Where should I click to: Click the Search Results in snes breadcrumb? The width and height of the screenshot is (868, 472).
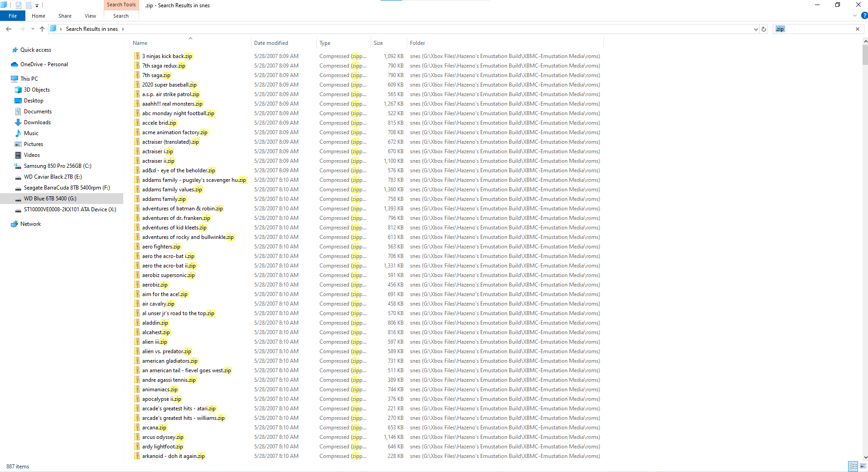point(92,29)
